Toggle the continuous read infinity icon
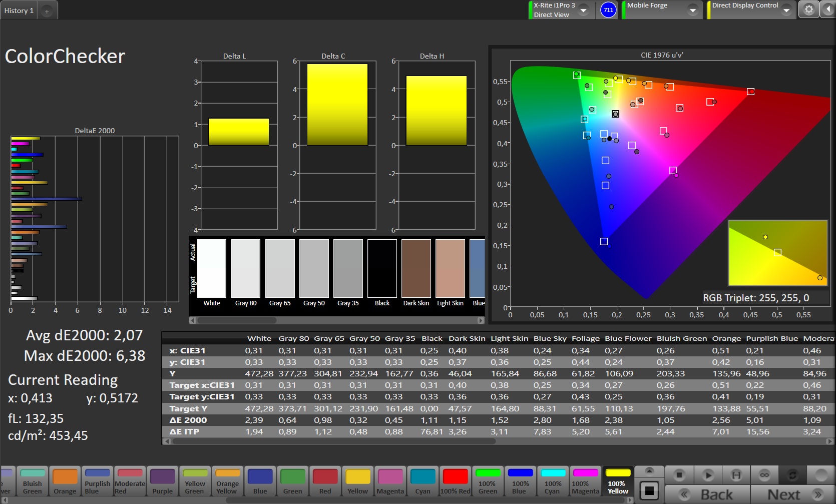 tap(764, 474)
